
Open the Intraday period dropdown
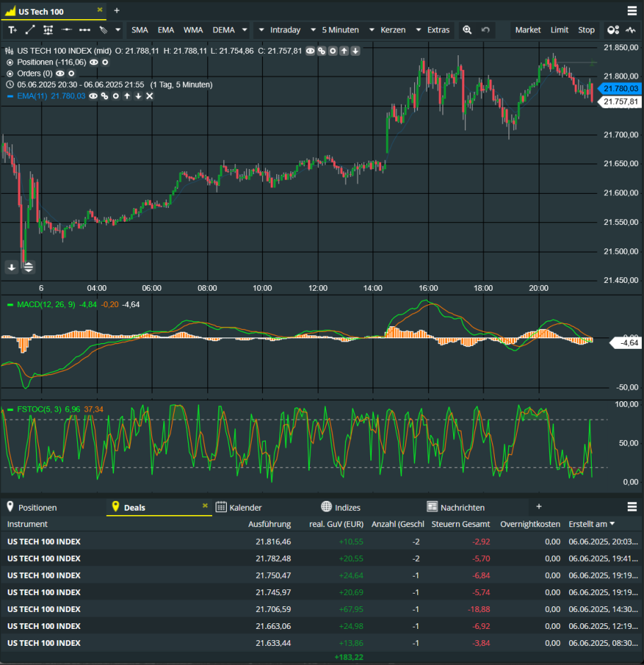click(279, 30)
